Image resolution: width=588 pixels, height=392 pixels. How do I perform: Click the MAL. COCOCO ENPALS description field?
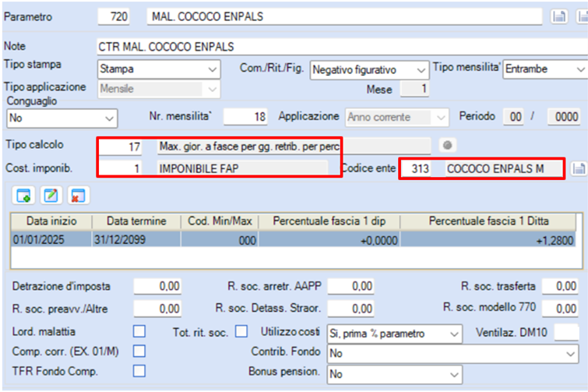click(x=344, y=16)
